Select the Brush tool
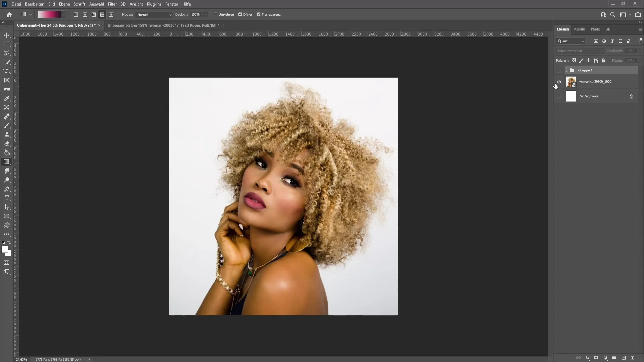Screen dimensions: 644x362 click(x=7, y=126)
